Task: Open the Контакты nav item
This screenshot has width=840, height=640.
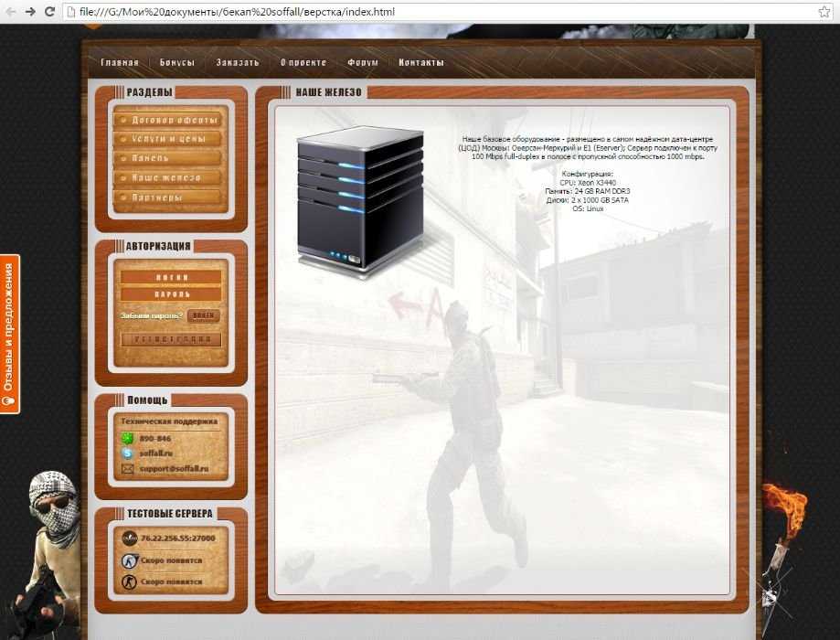Action: point(421,62)
